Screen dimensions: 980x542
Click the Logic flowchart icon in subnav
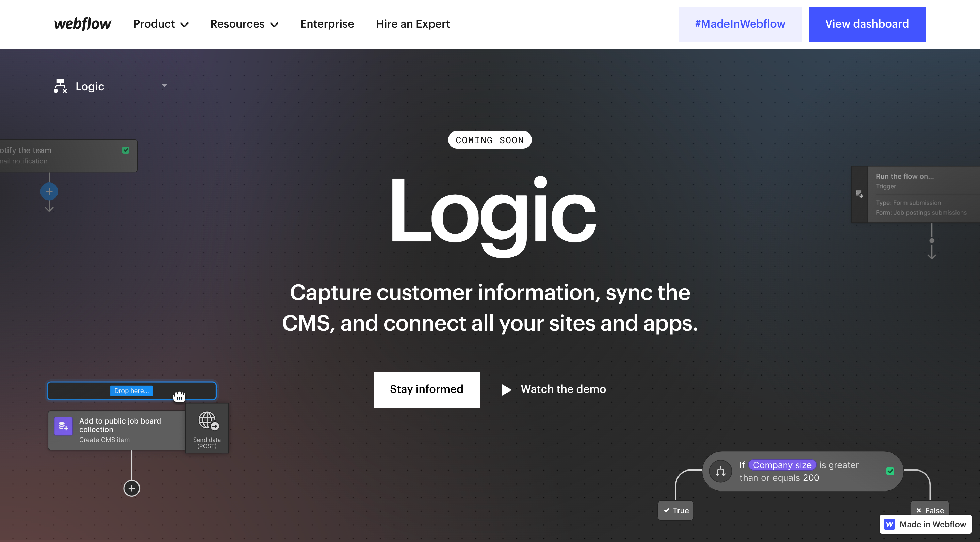coord(60,86)
